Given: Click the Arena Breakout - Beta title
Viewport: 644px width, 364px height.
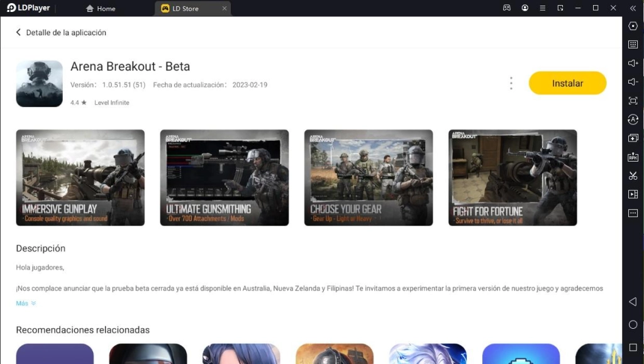Looking at the screenshot, I should pos(130,66).
